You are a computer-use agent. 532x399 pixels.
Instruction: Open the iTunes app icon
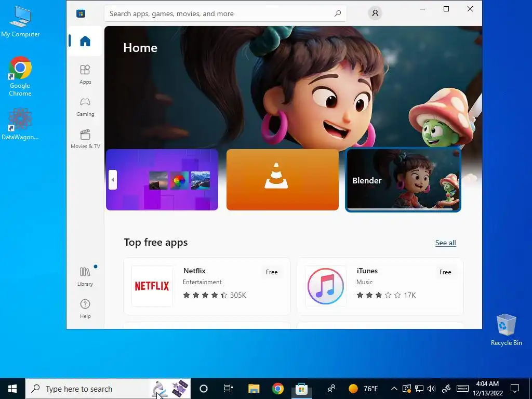326,286
